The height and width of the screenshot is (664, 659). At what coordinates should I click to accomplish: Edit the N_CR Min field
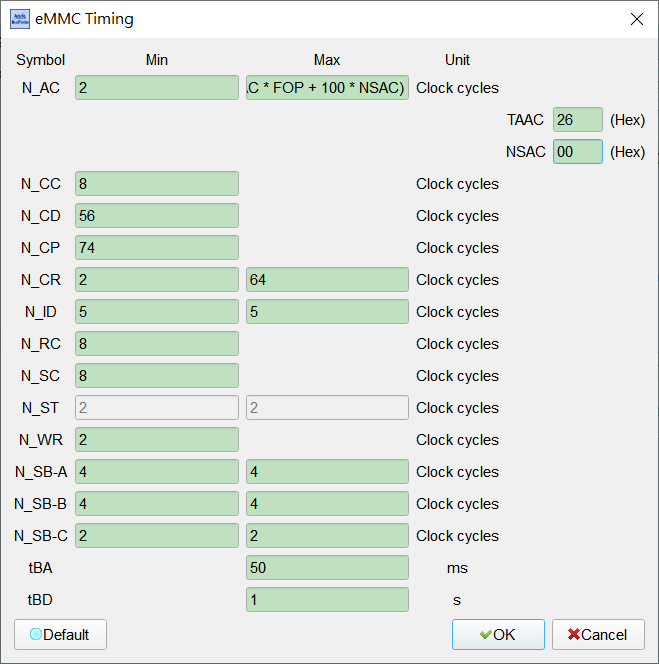[x=157, y=279]
